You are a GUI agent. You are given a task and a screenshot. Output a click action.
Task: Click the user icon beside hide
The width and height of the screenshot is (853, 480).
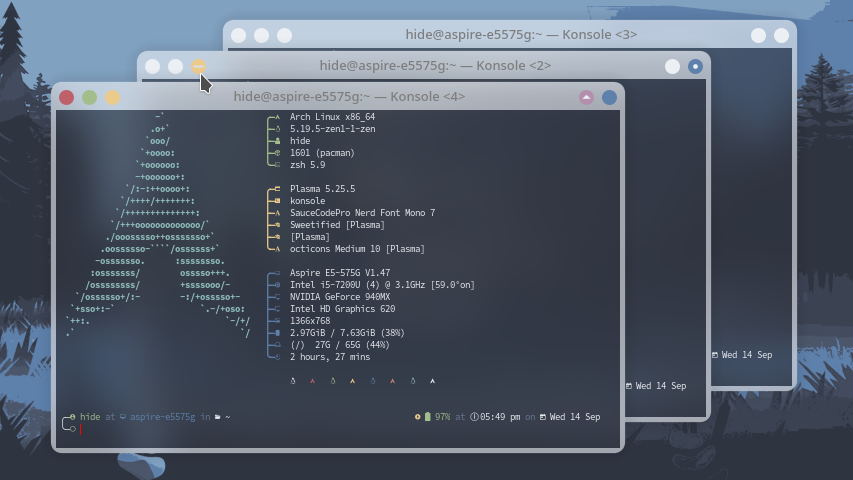pos(277,141)
